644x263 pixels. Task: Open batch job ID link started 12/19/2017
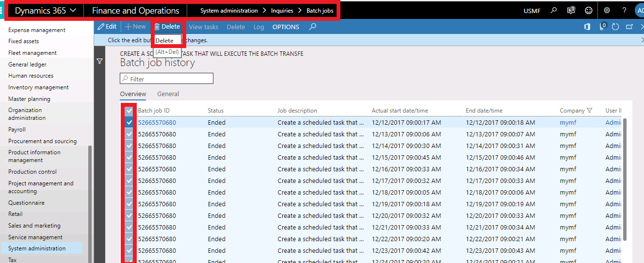pyautogui.click(x=157, y=204)
